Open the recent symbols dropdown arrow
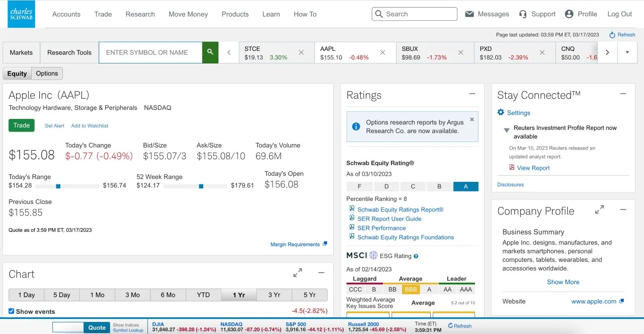Screen dimensions: 644x334 tap(627, 52)
